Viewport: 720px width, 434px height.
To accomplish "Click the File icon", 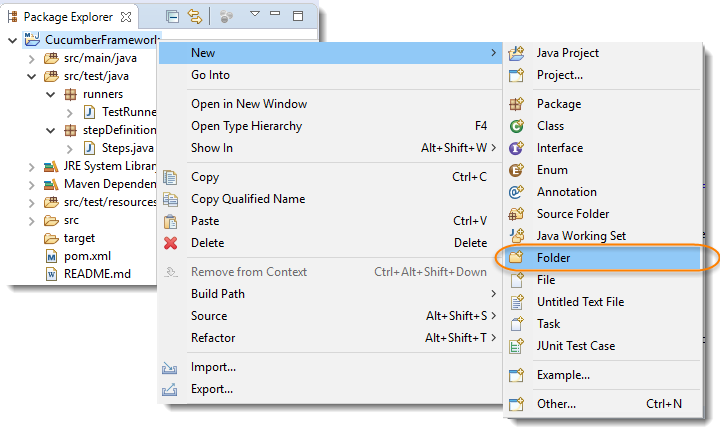I will click(517, 280).
